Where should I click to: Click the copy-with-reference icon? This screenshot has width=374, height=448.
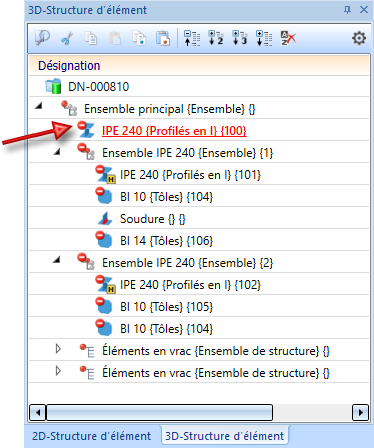coord(139,38)
